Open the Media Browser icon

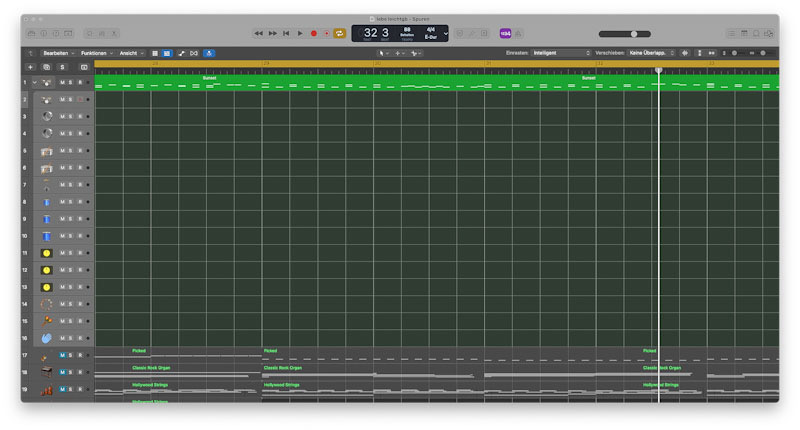coord(769,34)
